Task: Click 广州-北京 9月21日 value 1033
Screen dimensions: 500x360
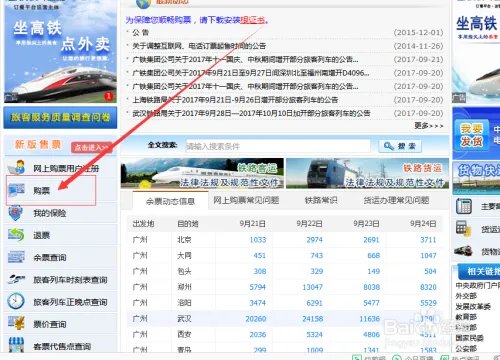Action: pos(258,240)
